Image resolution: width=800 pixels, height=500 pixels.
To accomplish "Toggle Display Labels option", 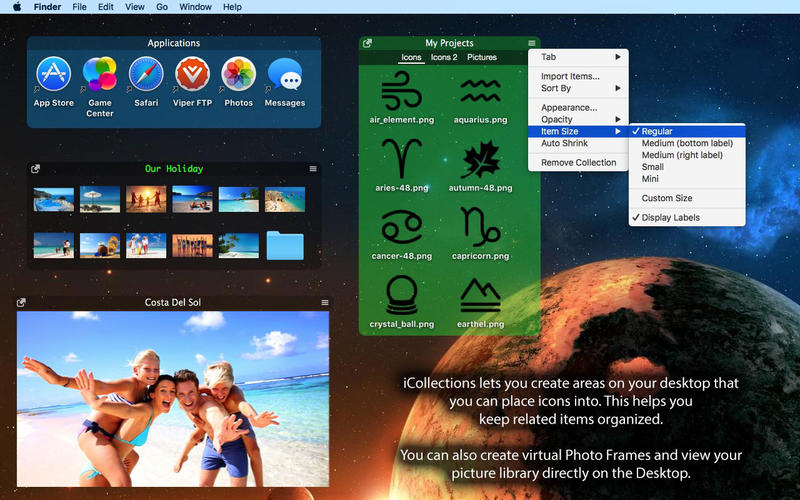I will (x=687, y=217).
